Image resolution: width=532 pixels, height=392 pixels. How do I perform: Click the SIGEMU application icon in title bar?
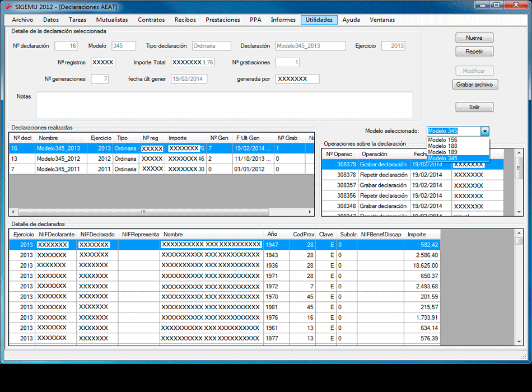coord(9,7)
